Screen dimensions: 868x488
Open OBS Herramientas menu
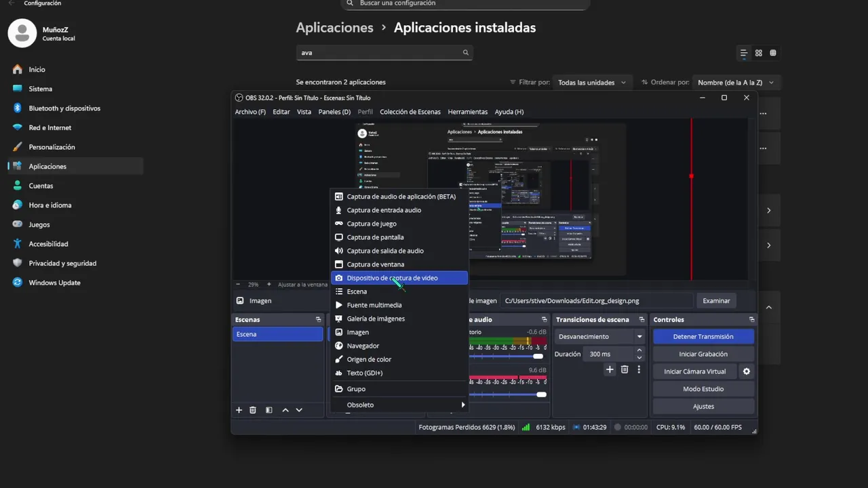click(468, 112)
